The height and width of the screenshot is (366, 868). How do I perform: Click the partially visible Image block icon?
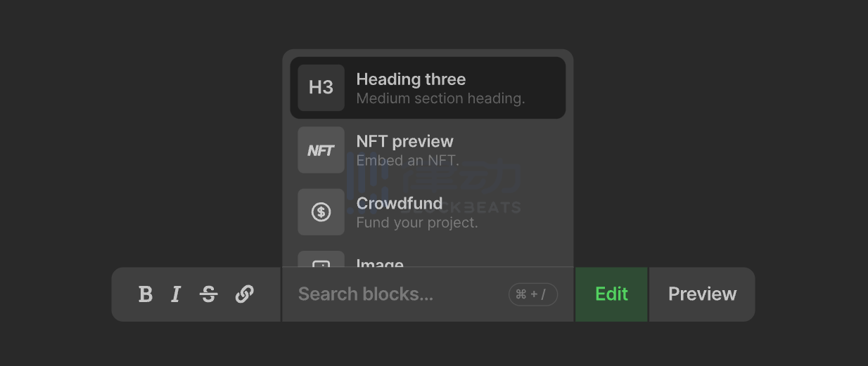(321, 261)
